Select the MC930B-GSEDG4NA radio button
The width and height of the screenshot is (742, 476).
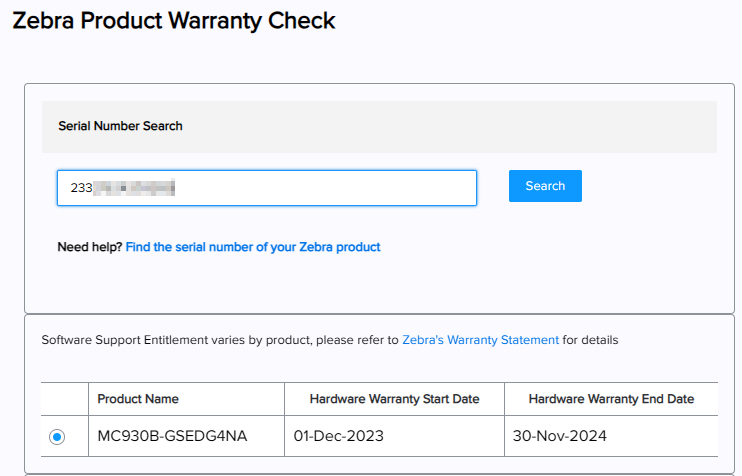57,437
